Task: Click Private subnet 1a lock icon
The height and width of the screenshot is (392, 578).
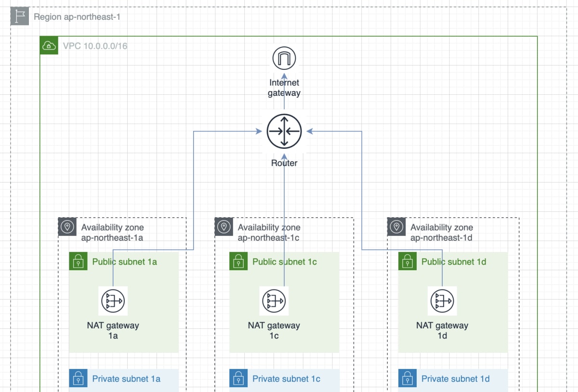Action: tap(78, 378)
